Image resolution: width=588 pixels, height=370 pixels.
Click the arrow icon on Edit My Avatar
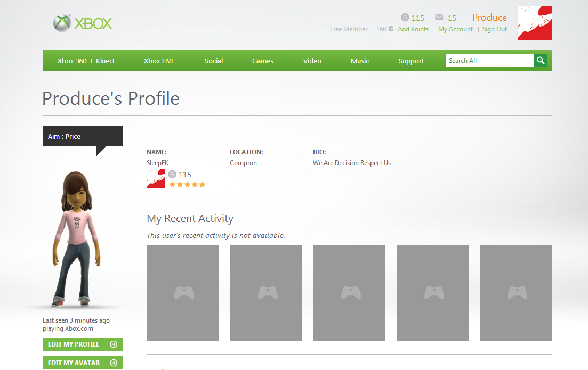(114, 363)
